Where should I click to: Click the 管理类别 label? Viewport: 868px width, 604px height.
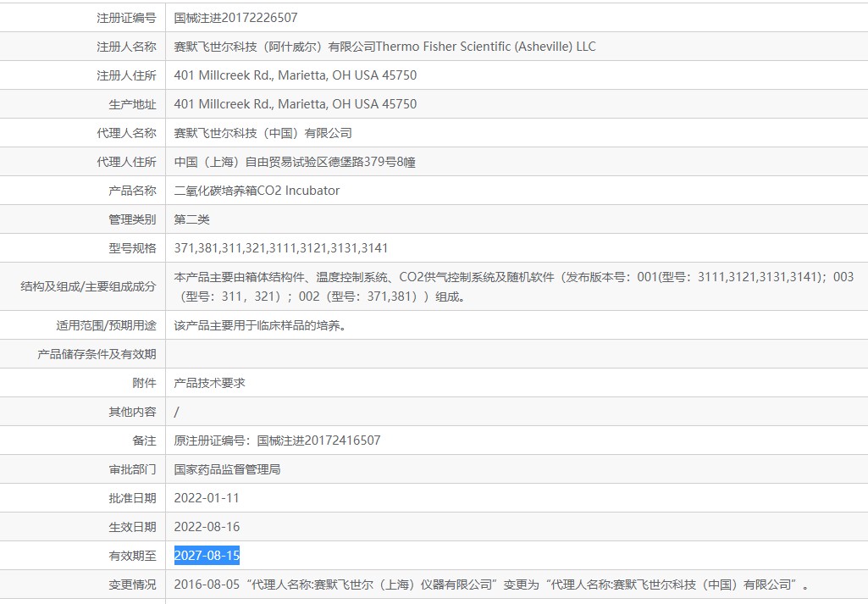133,219
